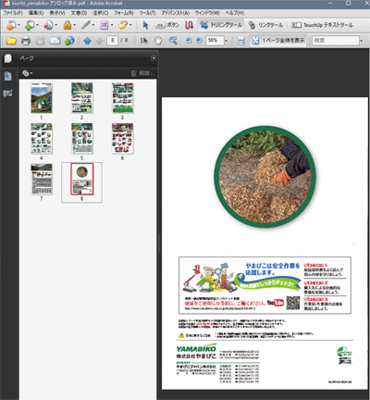Toggle 1ページ全体を表示 fit page view
370x400 pixels.
[x=278, y=41]
